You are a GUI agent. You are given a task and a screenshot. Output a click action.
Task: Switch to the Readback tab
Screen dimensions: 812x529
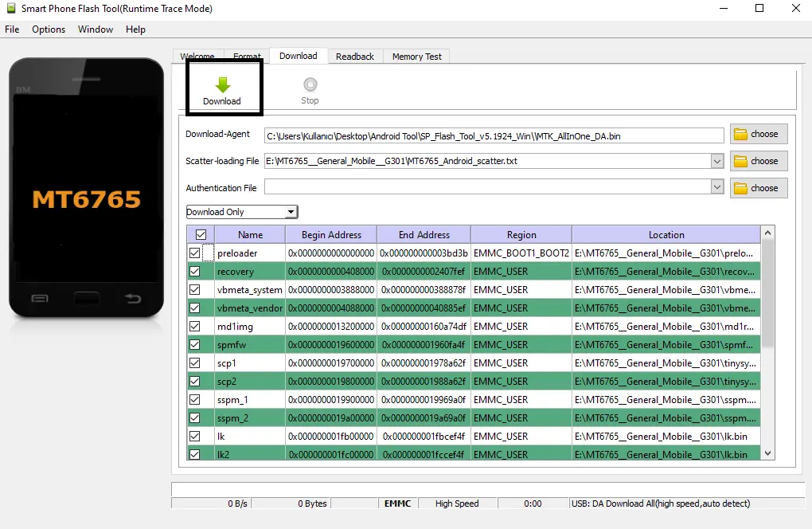355,57
